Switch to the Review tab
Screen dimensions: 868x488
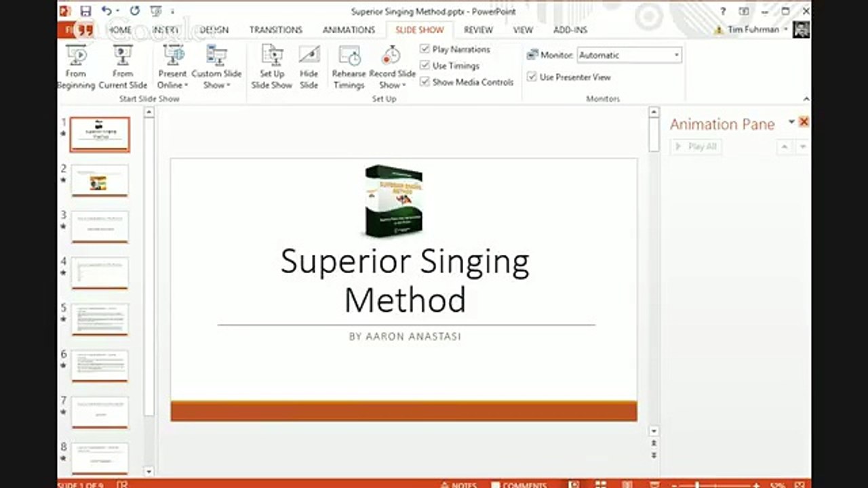[478, 30]
